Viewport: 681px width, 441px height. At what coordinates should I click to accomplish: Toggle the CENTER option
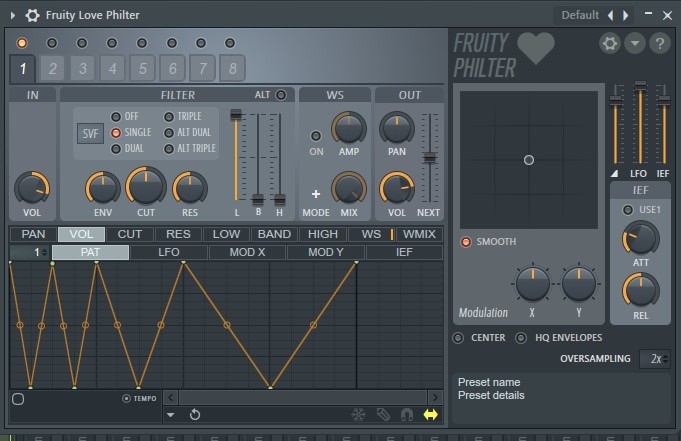[458, 338]
